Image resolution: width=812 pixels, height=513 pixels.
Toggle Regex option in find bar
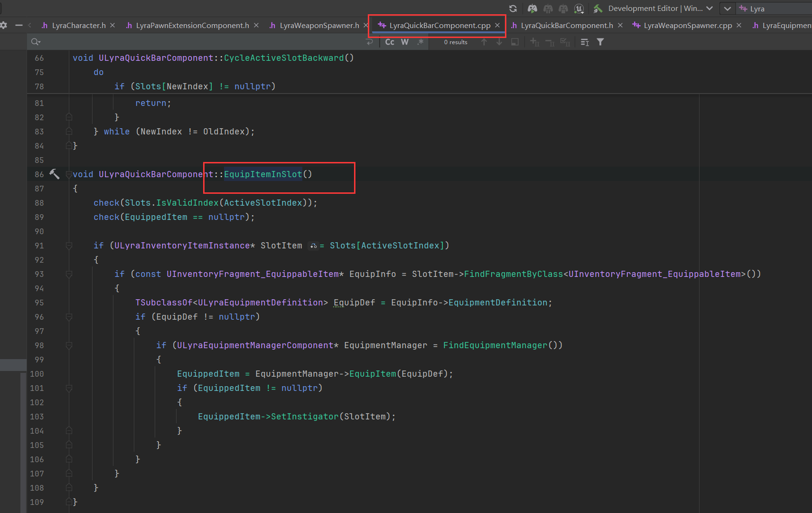420,42
